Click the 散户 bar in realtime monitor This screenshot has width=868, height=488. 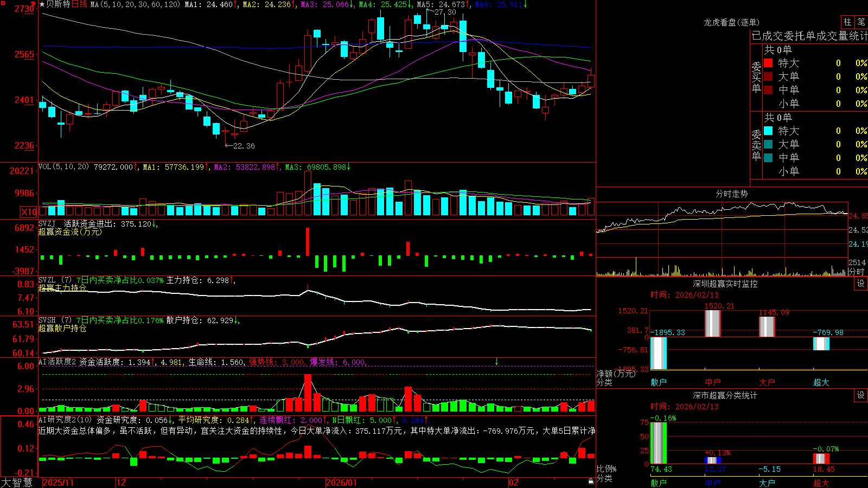pos(659,353)
